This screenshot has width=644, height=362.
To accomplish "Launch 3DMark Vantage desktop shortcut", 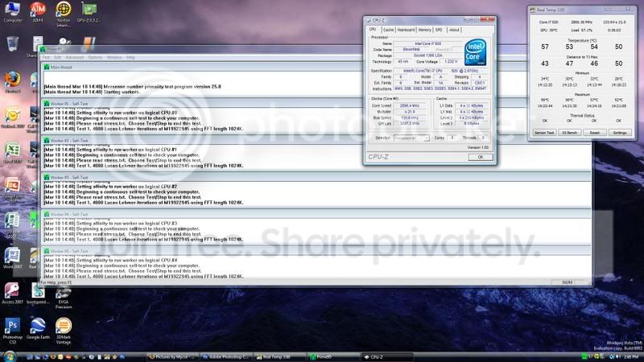I will click(64, 331).
